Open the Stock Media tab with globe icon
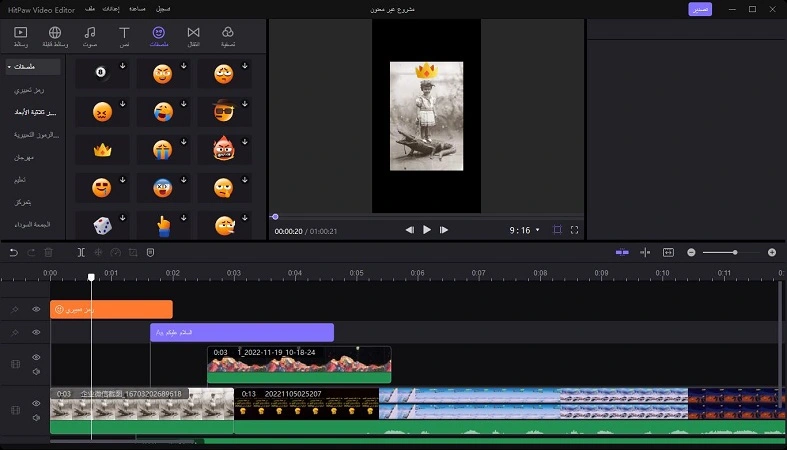Screen dimensions: 787x450 pos(55,37)
